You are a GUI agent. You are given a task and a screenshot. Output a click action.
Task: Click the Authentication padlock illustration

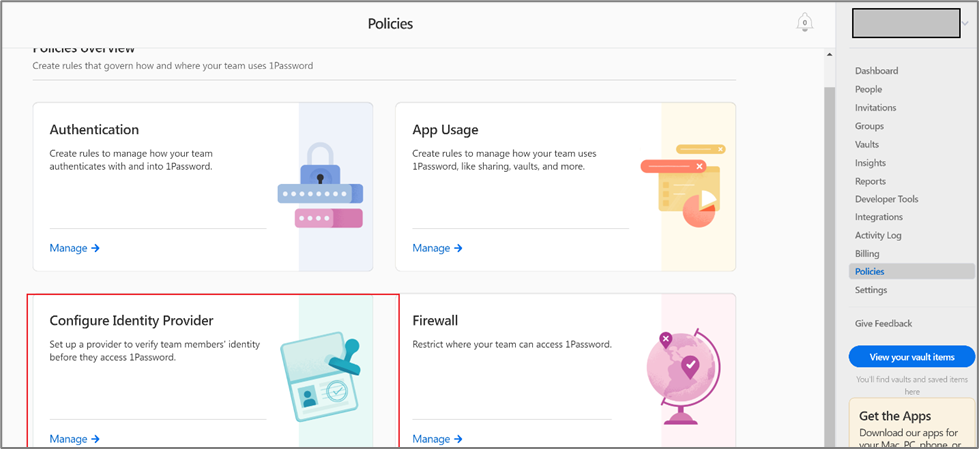(x=320, y=185)
